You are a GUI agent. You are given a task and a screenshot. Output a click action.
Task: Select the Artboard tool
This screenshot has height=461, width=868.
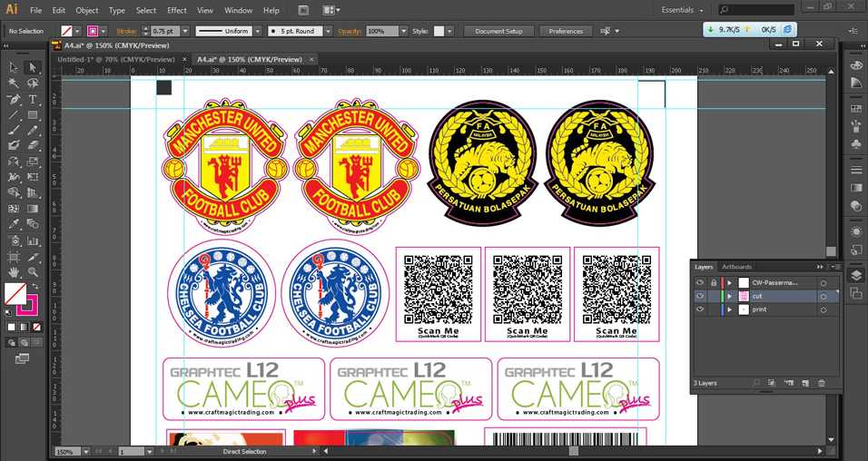pos(14,257)
